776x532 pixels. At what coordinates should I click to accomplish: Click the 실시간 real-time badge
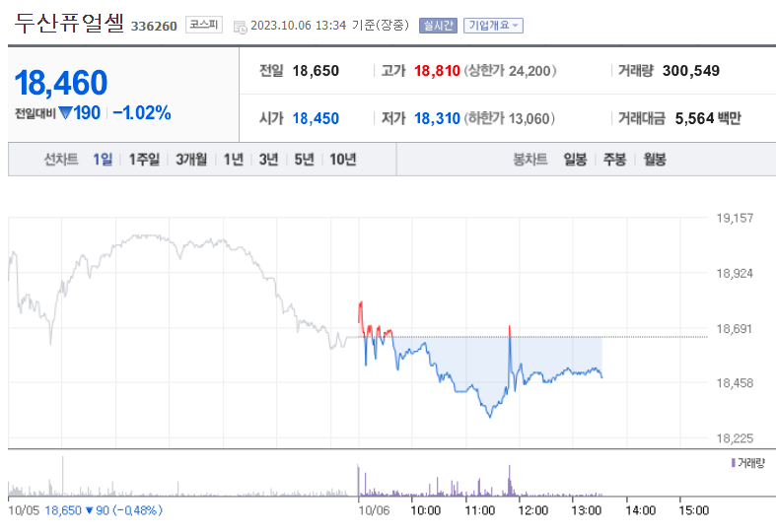pyautogui.click(x=438, y=26)
